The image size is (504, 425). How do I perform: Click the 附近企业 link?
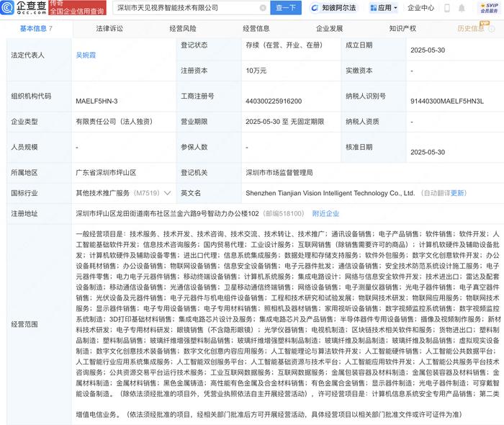[x=325, y=213]
